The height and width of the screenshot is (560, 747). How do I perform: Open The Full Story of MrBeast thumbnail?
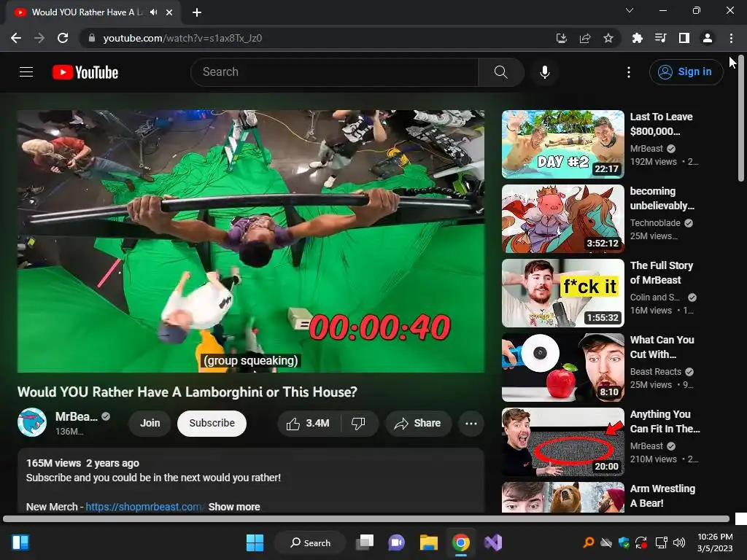[x=563, y=293]
